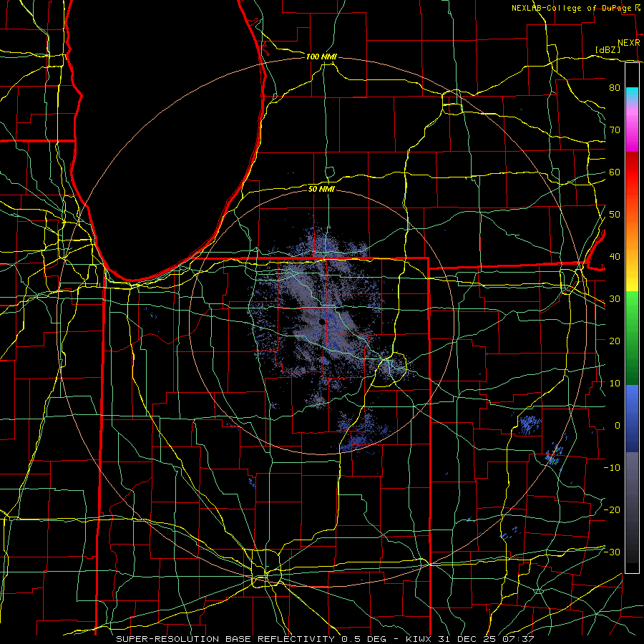Screen dimensions: 644x644
Task: Pick the cyan segment at top of color bar
Action: [x=632, y=95]
